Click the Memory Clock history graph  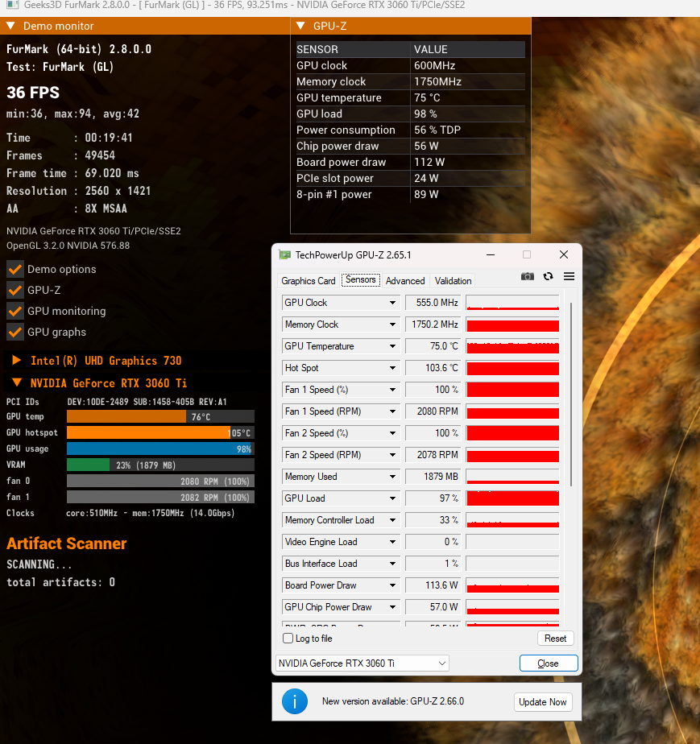(x=512, y=324)
